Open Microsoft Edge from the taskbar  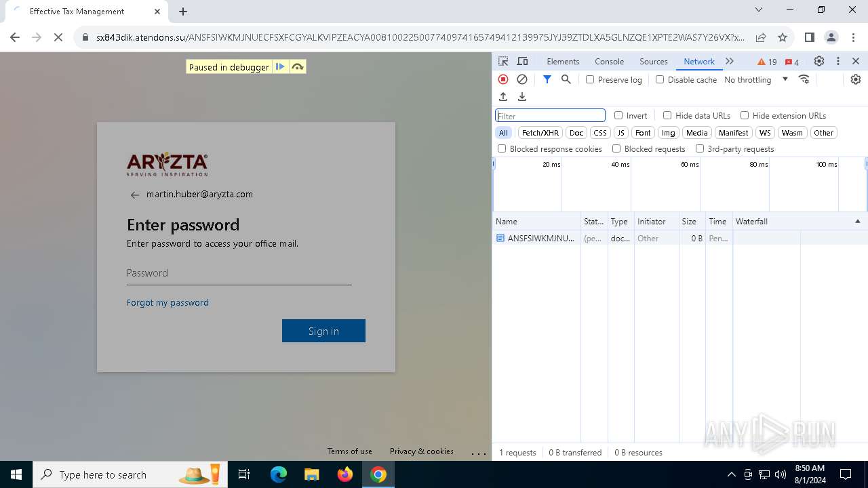click(x=279, y=474)
